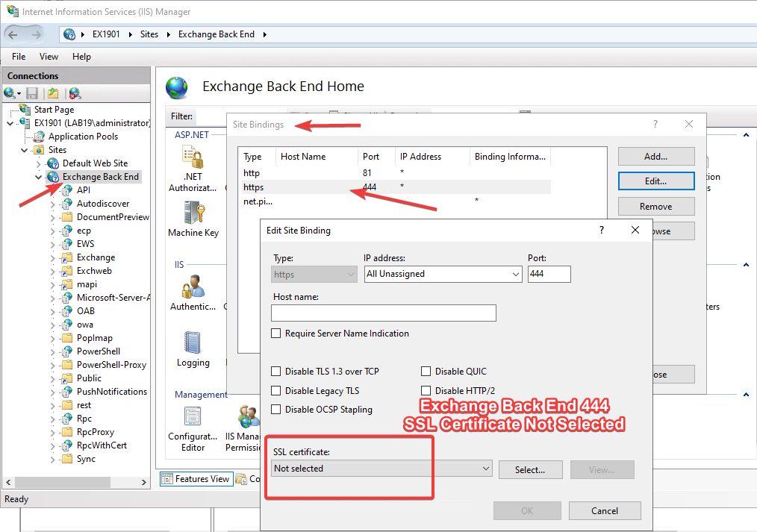
Task: Click the Forward navigation arrow
Action: coord(37,34)
